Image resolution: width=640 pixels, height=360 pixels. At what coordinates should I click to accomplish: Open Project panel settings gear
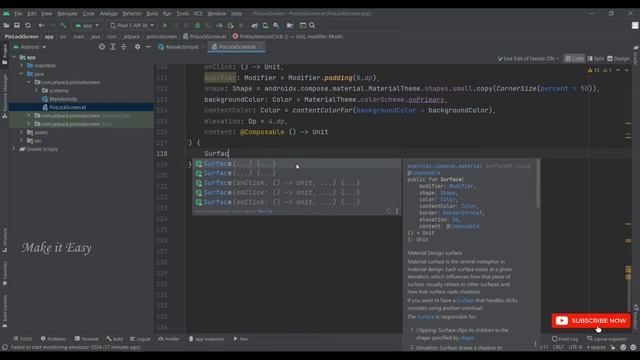138,47
